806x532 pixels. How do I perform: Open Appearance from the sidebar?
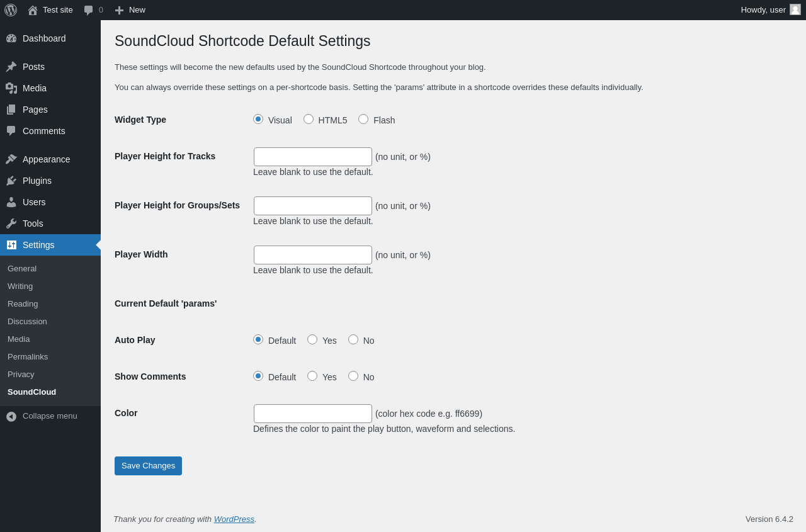(50, 159)
